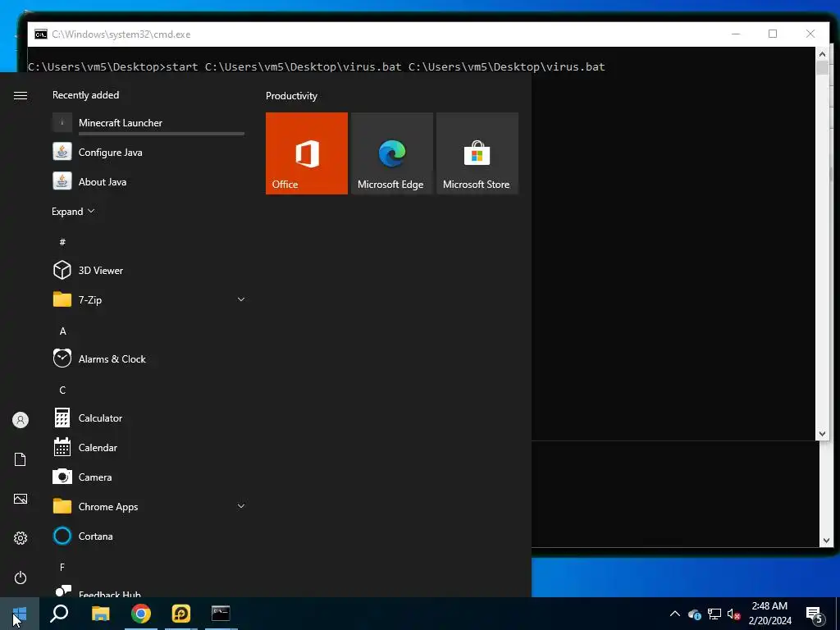
Task: Switch to cmd.exe taskbar icon
Action: pyautogui.click(x=221, y=614)
